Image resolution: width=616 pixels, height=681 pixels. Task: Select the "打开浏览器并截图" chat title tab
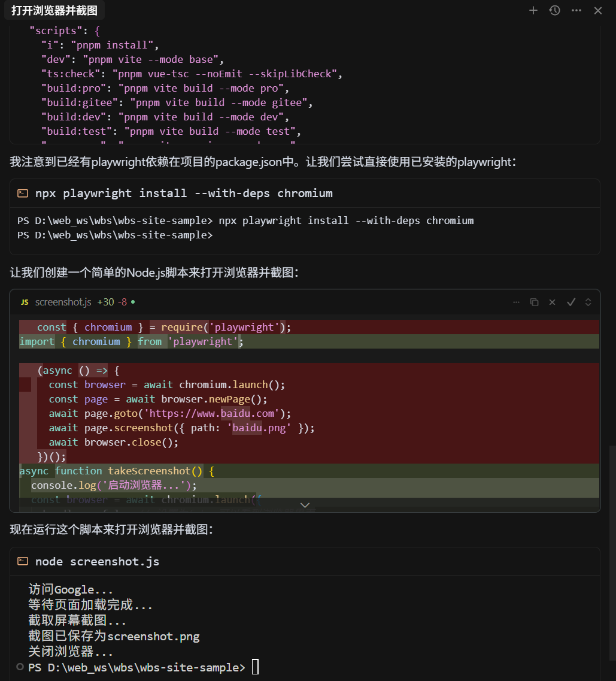coord(54,10)
